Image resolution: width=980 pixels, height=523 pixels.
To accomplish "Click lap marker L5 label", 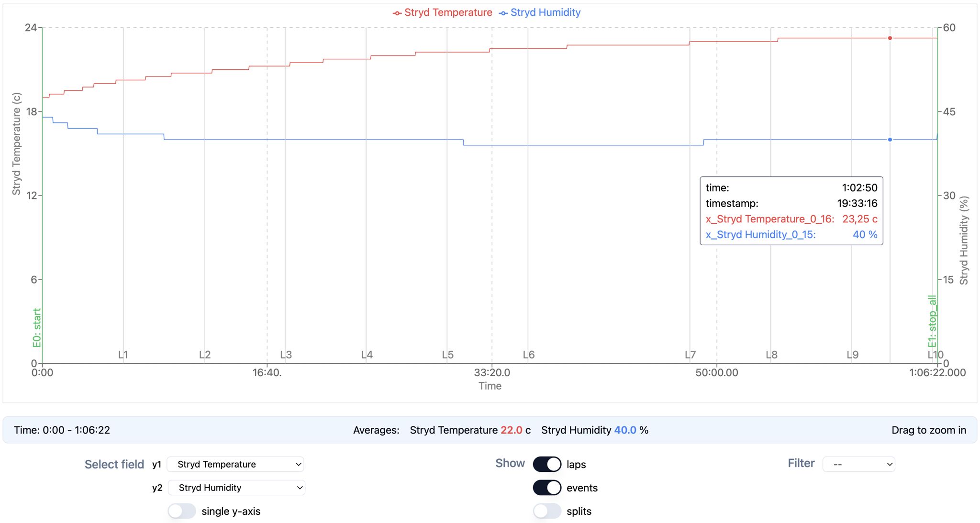I will (x=447, y=355).
